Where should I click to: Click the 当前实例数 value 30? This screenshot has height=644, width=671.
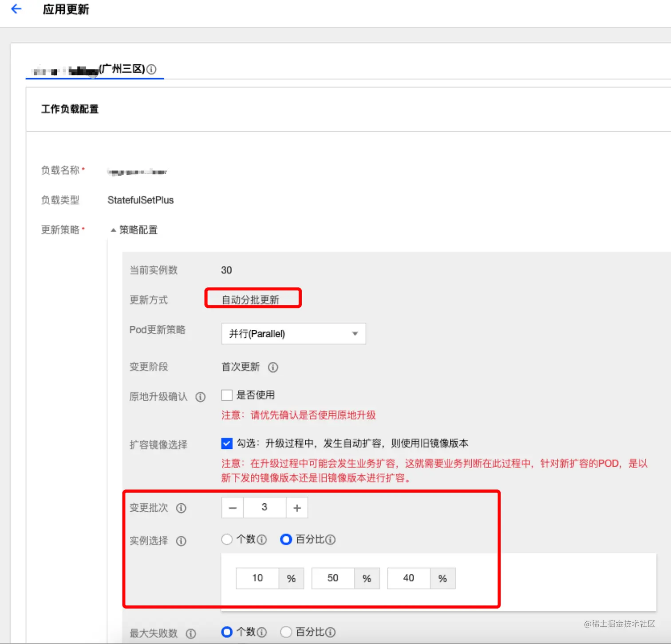tap(226, 270)
